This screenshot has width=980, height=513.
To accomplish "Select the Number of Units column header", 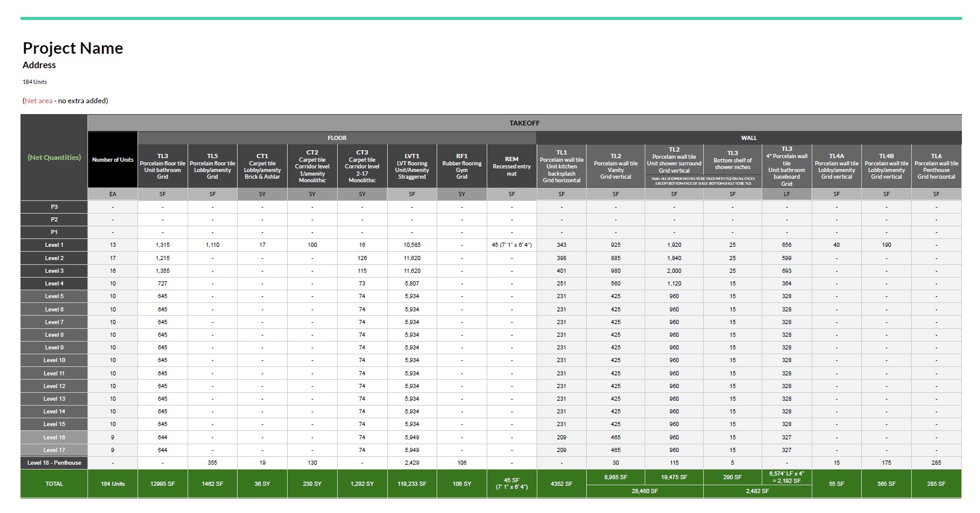I will pyautogui.click(x=113, y=160).
